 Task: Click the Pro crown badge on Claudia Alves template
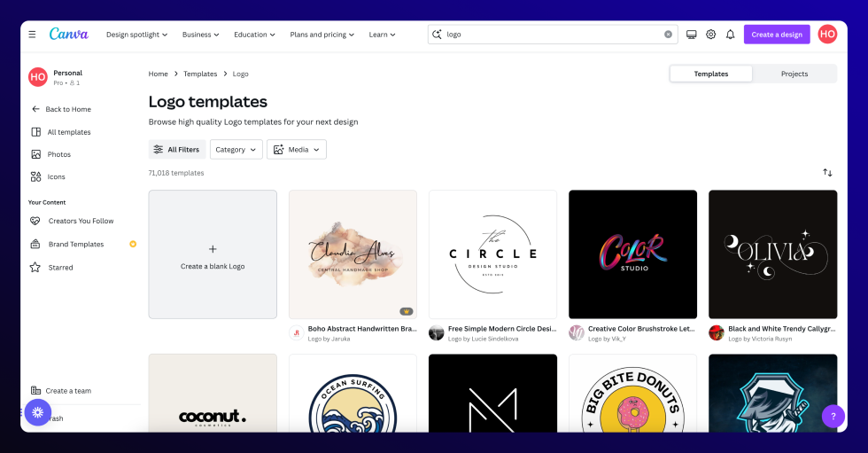(407, 311)
